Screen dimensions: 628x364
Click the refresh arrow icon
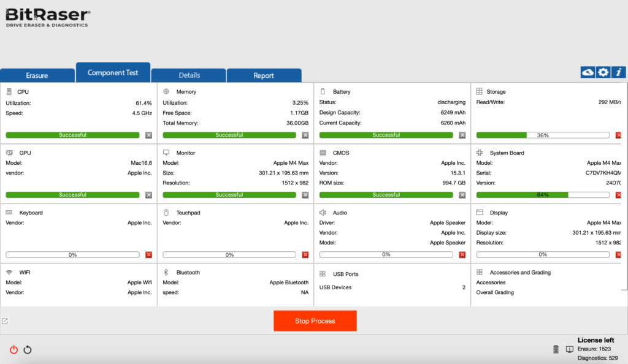coord(28,350)
